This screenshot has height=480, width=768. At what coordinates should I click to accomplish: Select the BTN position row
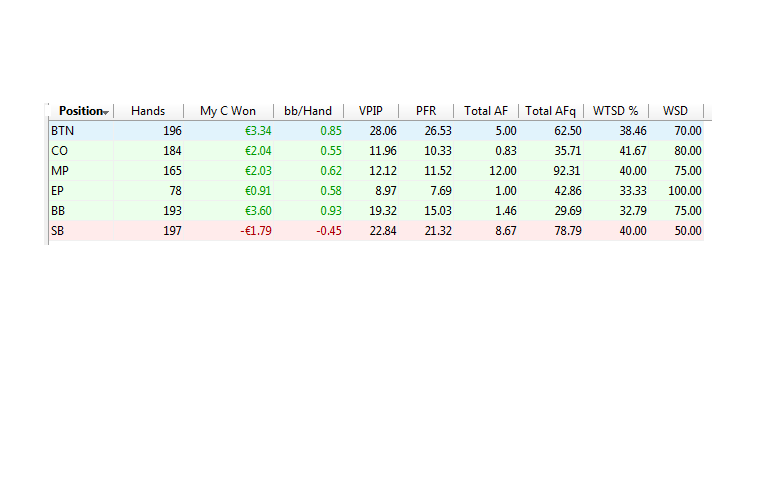(x=376, y=131)
